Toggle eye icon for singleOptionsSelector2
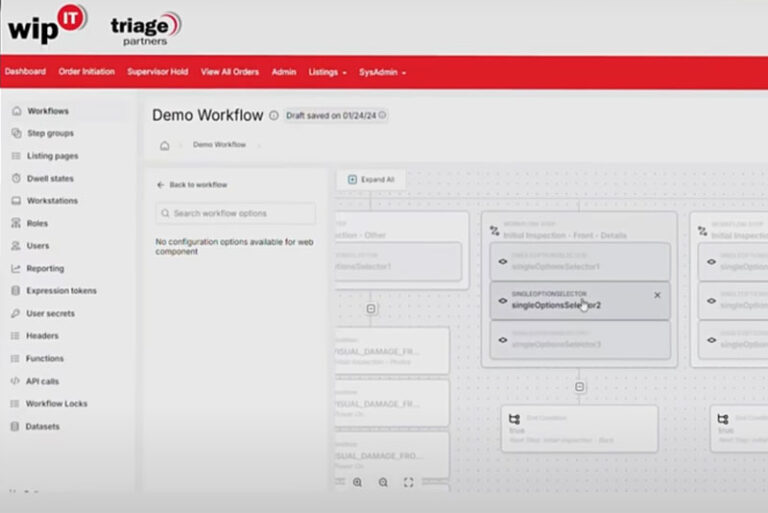 503,301
